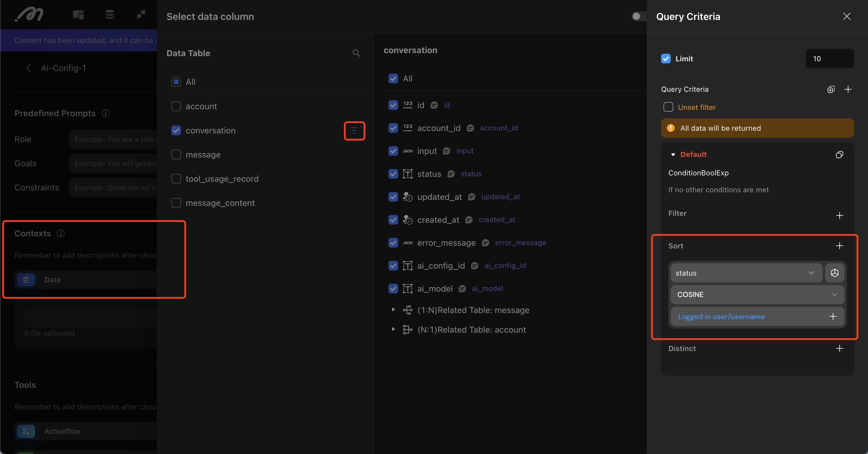Show info about Contexts

[61, 233]
